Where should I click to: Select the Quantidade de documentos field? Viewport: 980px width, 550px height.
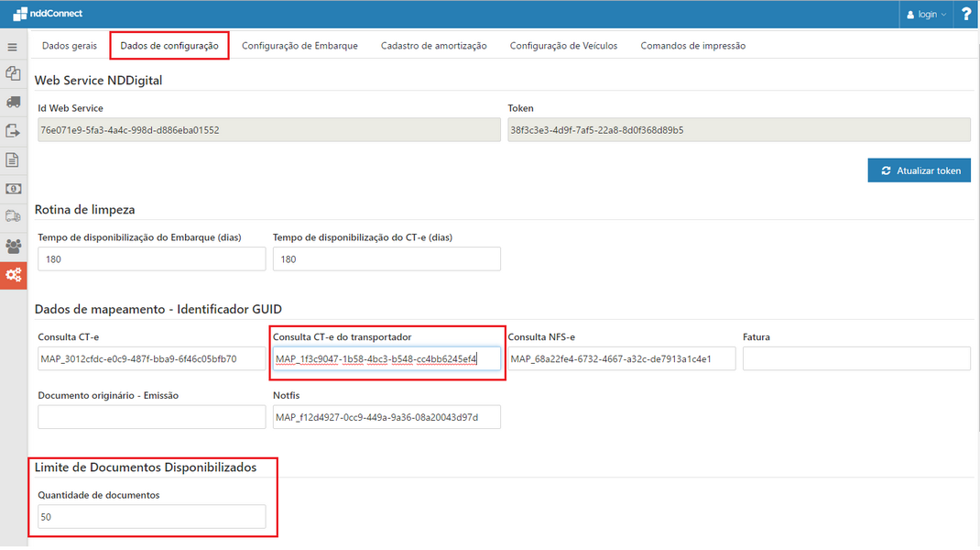click(151, 516)
